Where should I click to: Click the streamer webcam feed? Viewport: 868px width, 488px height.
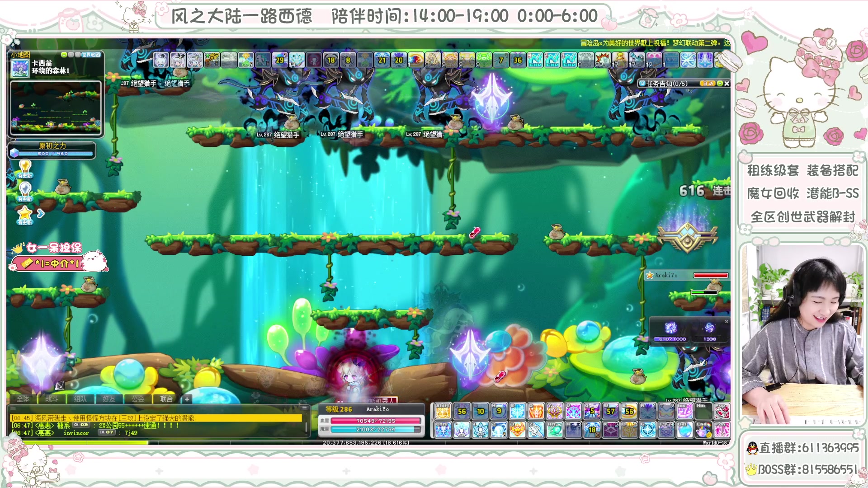802,334
